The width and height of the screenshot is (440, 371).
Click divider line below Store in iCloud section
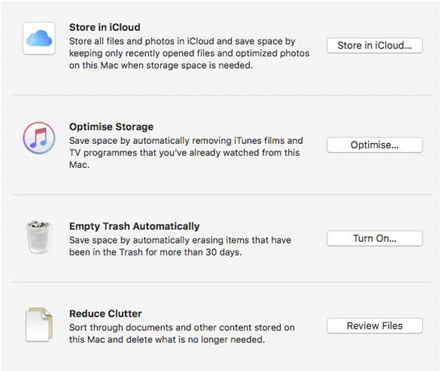222,95
